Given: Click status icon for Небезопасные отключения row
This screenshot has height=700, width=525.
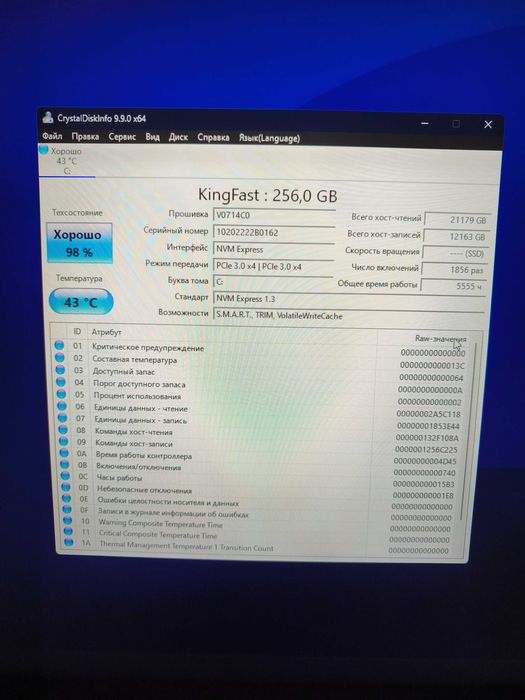Looking at the screenshot, I should (x=66, y=487).
